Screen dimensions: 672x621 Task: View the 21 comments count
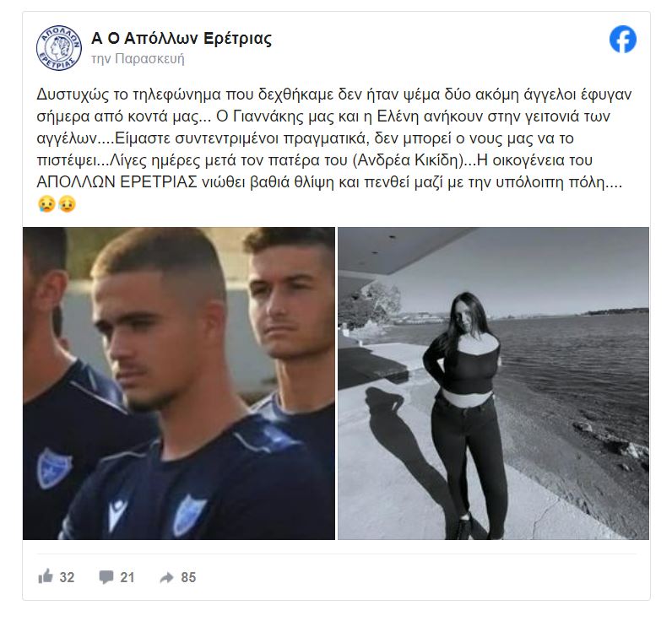pos(127,577)
